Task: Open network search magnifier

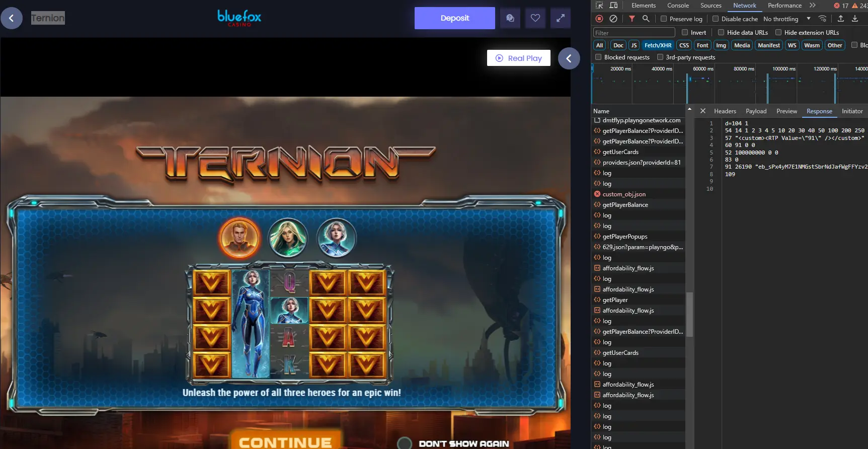Action: tap(646, 19)
